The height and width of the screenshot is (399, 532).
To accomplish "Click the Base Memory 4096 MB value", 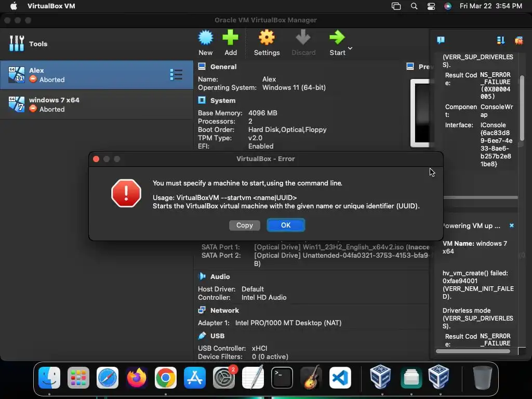I will click(262, 113).
